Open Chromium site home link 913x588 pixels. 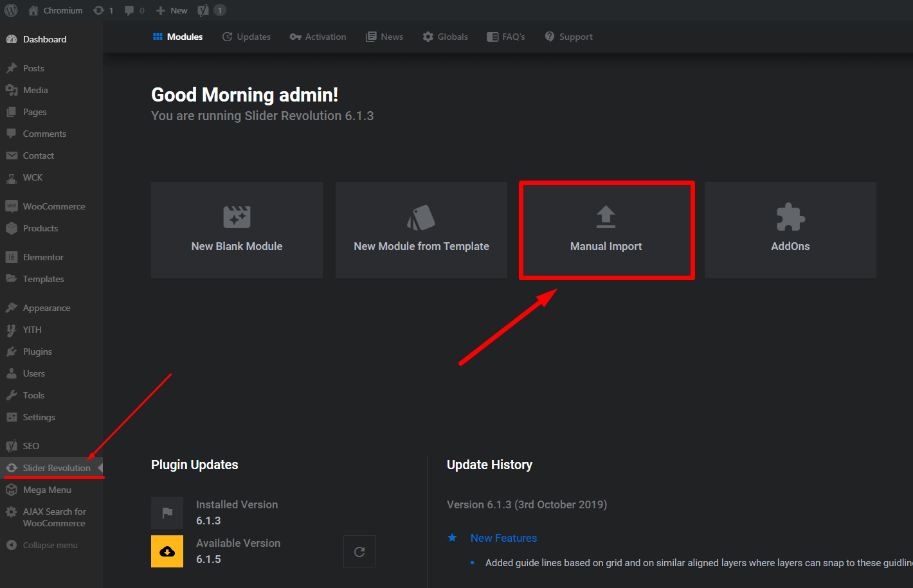coord(55,10)
